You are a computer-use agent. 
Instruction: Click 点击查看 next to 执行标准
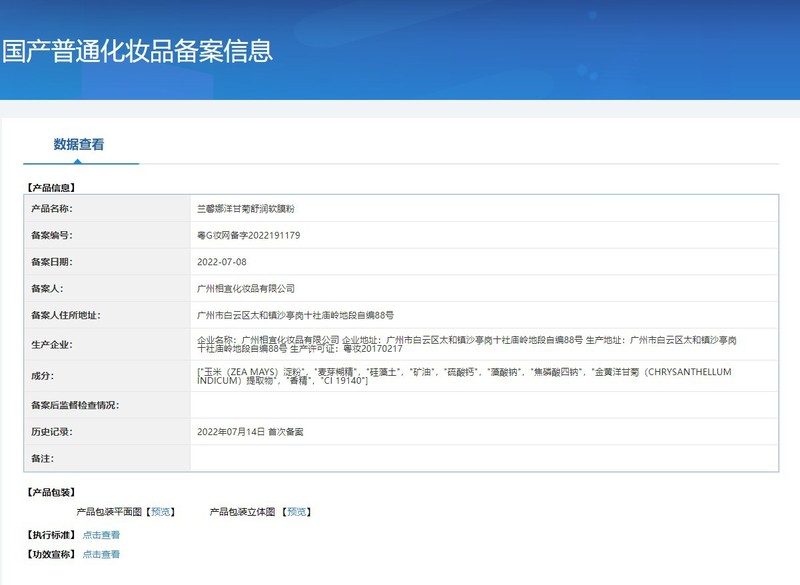101,535
